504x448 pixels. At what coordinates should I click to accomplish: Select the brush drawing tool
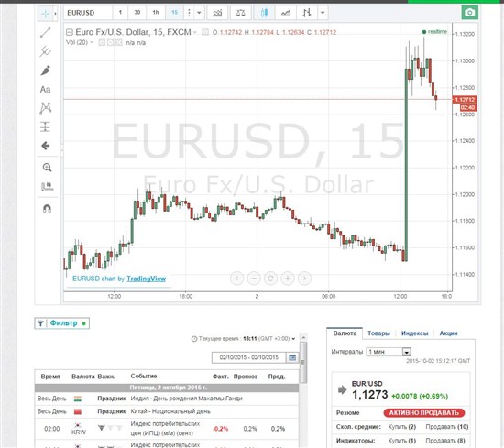pos(45,71)
